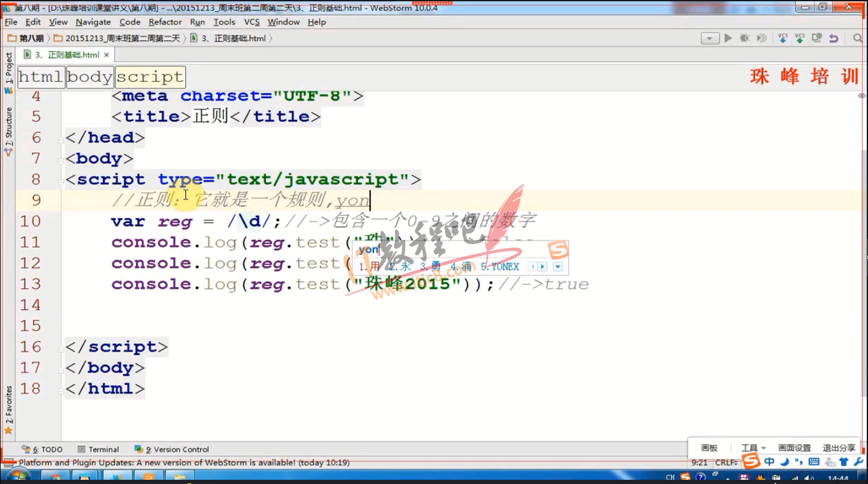Image resolution: width=868 pixels, height=484 pixels.
Task: Select IME candidate 3 勇
Action: pyautogui.click(x=431, y=266)
